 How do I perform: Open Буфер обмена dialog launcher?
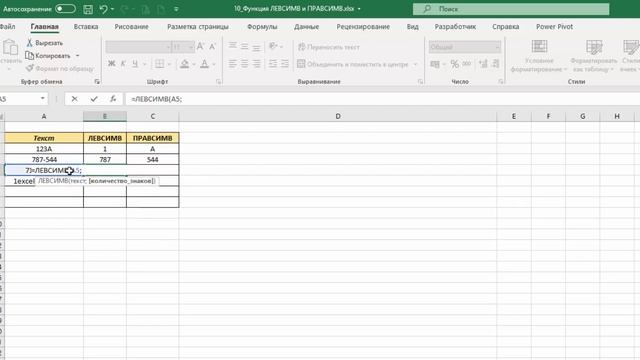[97, 82]
